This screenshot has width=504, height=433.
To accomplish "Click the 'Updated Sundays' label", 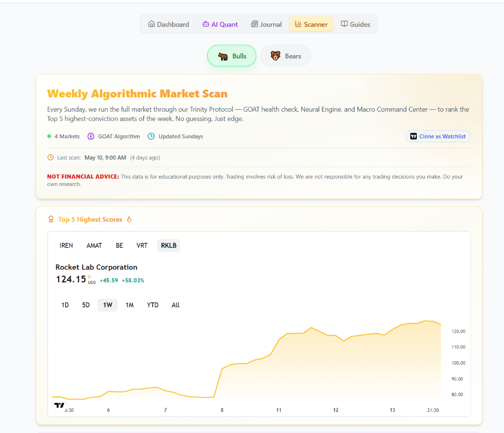I will (x=181, y=136).
